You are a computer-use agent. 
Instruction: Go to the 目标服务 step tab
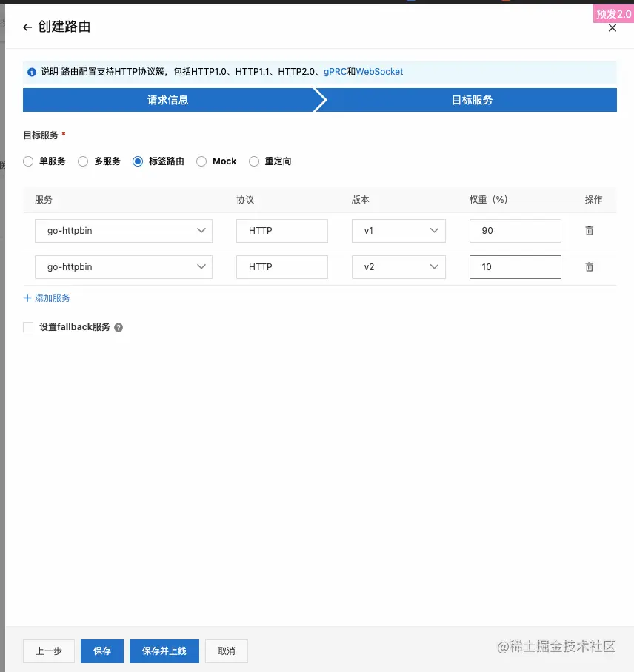472,100
